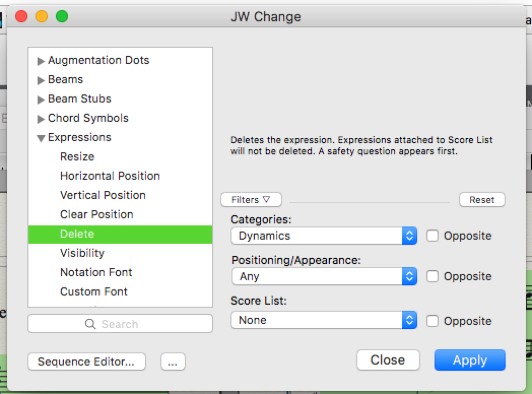532x394 pixels.
Task: Open the Sequence Editor
Action: 86,362
